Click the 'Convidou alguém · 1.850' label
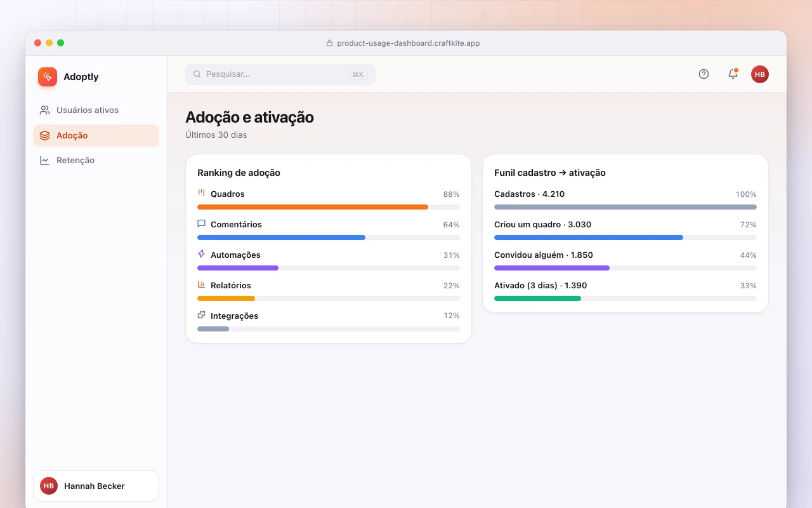Image resolution: width=812 pixels, height=508 pixels. 544,255
